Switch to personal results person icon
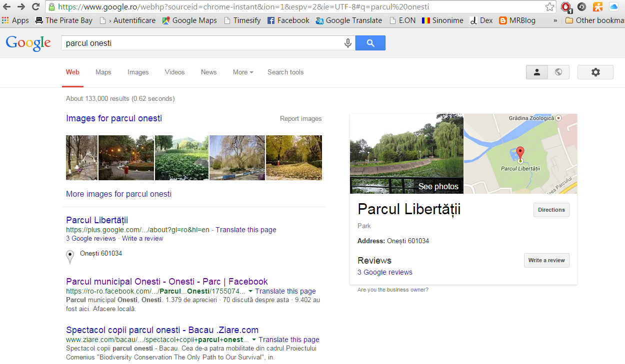Viewport: 625px width, 364px height. (x=537, y=72)
